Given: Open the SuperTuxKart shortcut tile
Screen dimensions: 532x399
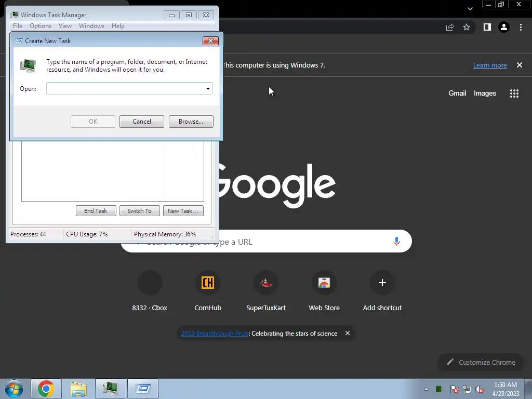Looking at the screenshot, I should (266, 290).
